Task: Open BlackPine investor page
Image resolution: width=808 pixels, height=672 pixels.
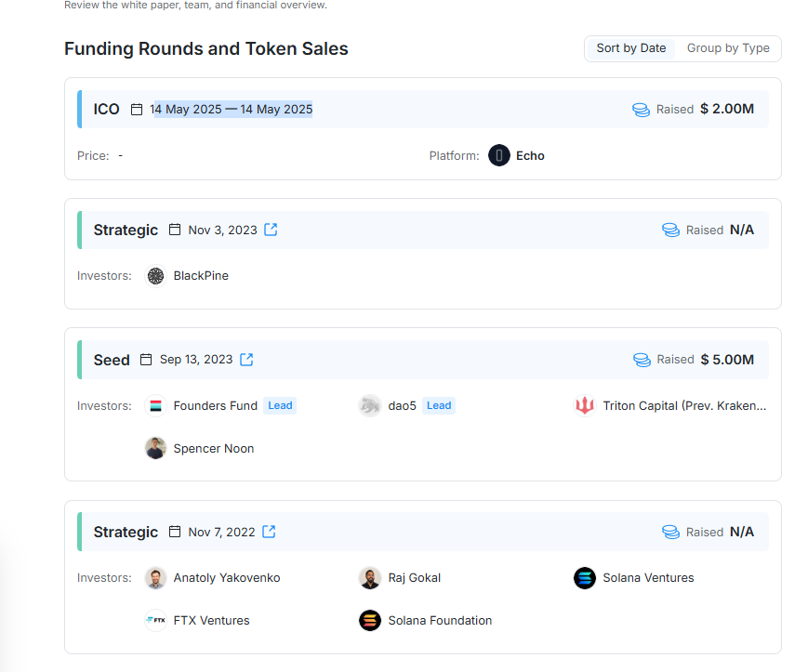Action: pos(201,276)
